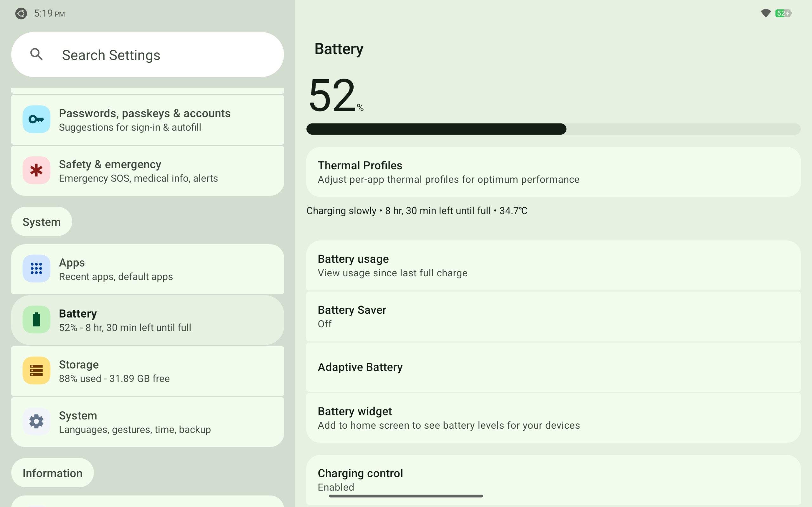Click the green Battery icon
The width and height of the screenshot is (812, 507).
(x=36, y=319)
